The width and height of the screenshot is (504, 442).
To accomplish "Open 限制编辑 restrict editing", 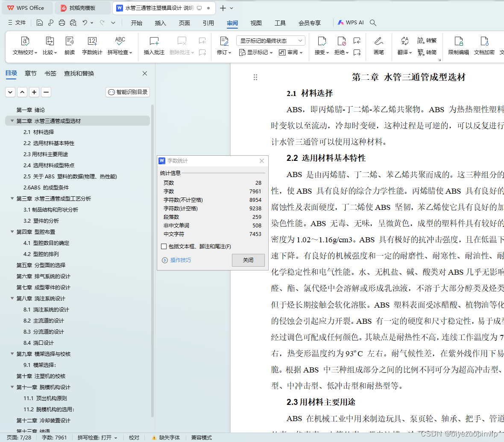I will (x=459, y=46).
